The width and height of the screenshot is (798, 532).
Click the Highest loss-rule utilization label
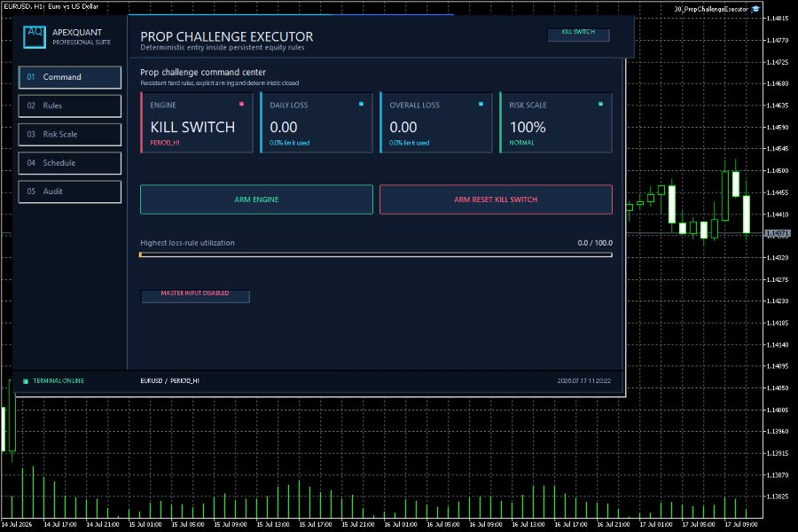(187, 243)
